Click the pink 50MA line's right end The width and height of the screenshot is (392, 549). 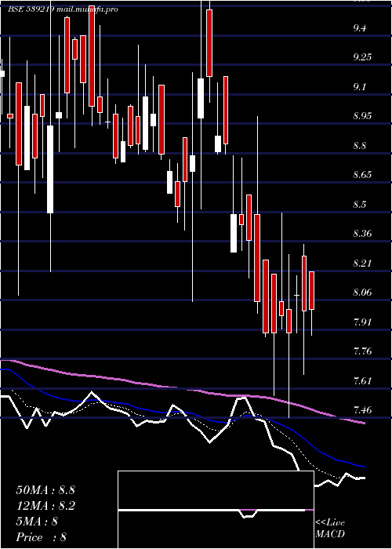point(364,423)
